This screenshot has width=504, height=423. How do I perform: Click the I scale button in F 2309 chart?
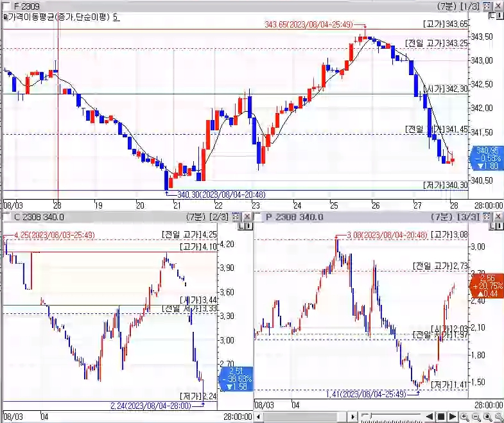pos(499,15)
